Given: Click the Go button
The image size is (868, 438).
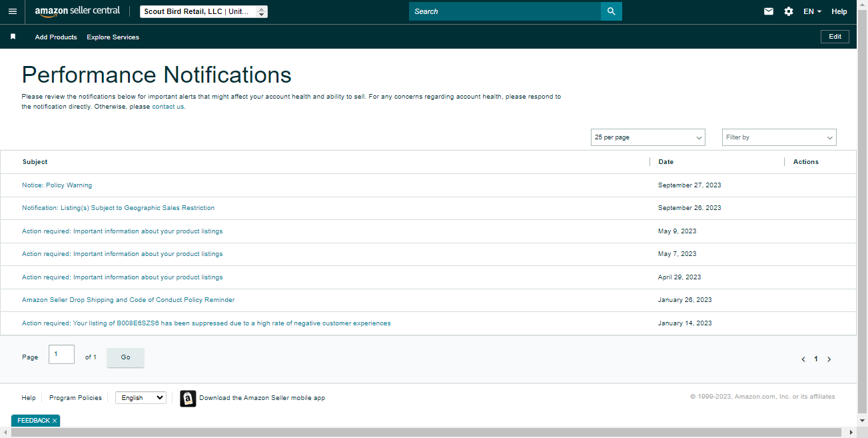Looking at the screenshot, I should tap(125, 357).
